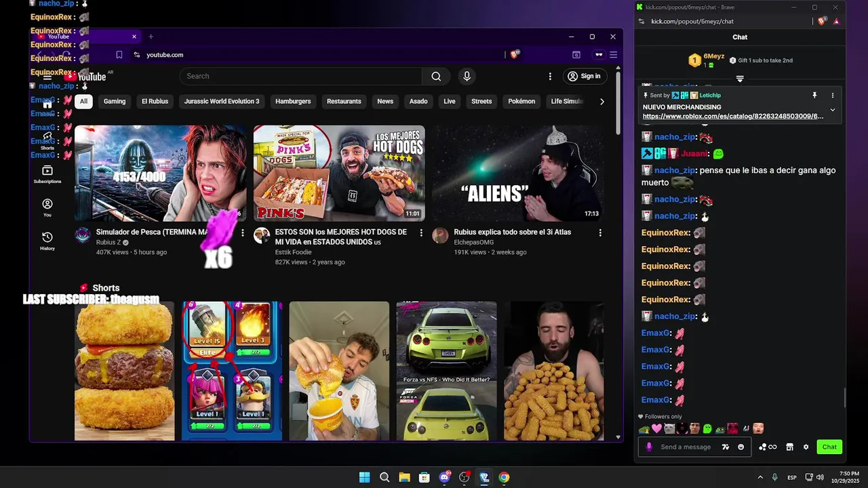Select the Gaming category chip
This screenshot has width=868, height=488.
115,101
